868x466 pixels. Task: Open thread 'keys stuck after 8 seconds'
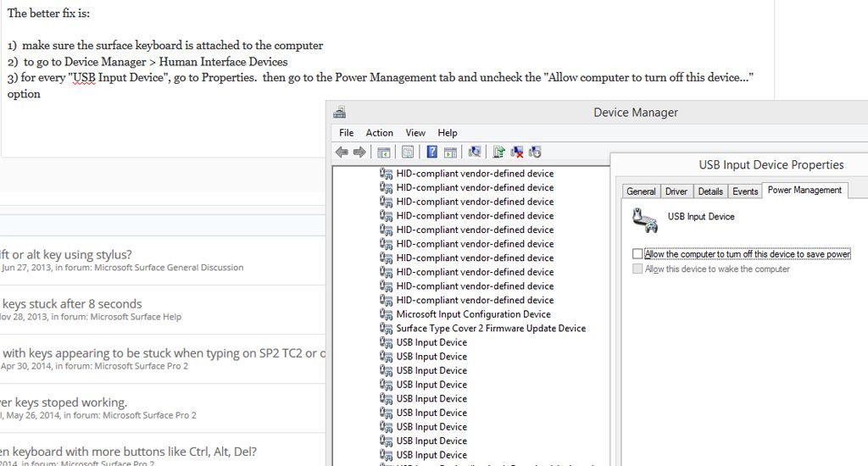(x=72, y=304)
